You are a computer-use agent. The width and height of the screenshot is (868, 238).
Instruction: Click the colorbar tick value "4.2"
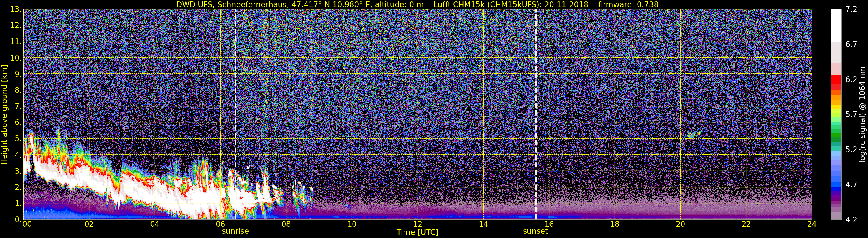click(x=851, y=220)
